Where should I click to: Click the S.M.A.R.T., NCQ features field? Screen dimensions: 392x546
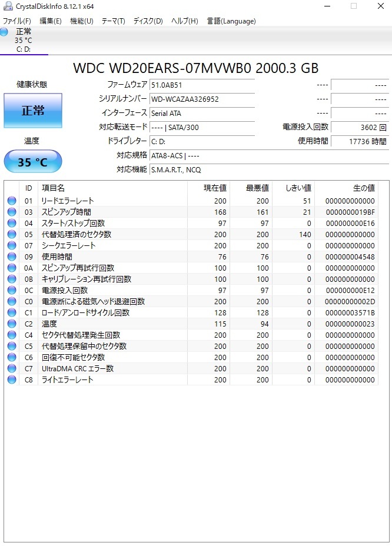point(269,170)
